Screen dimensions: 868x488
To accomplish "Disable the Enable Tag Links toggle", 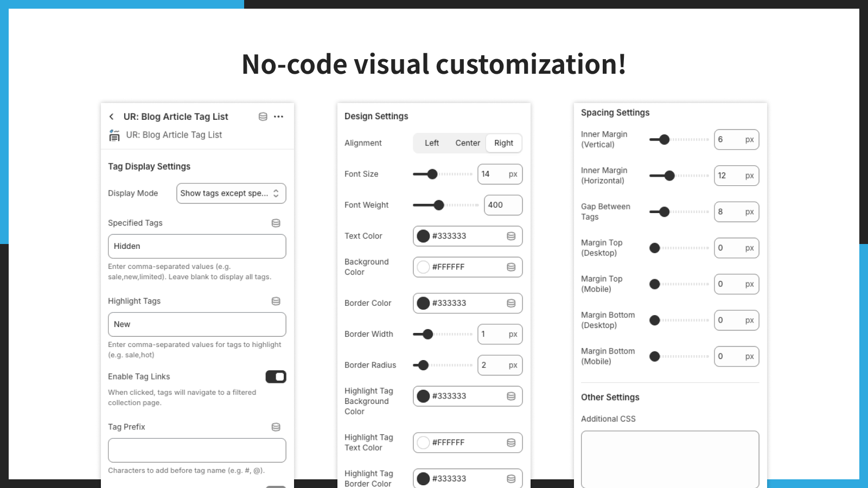I will pos(276,376).
